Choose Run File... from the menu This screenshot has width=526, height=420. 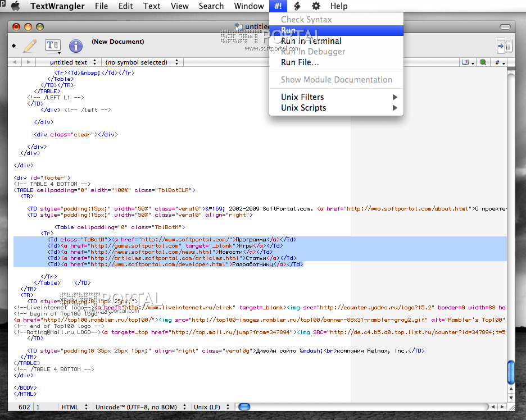point(300,62)
